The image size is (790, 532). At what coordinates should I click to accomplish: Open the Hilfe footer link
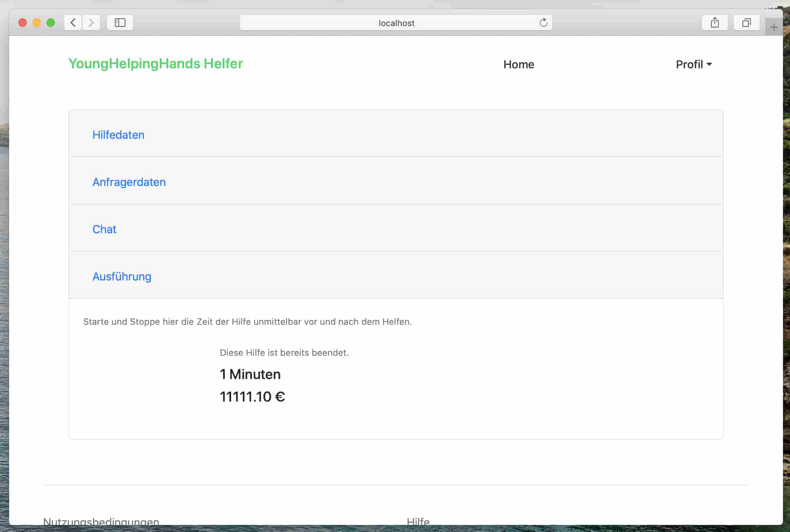pos(418,521)
